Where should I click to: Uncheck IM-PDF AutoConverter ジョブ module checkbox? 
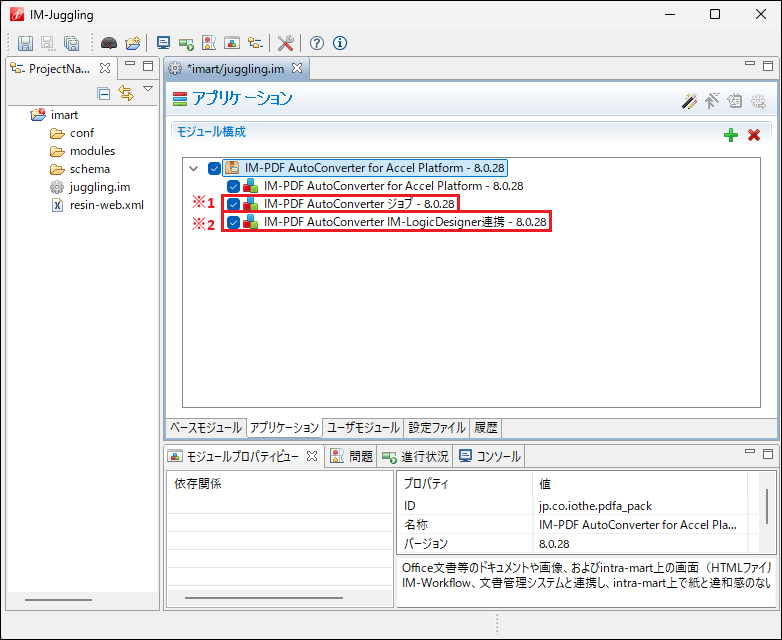(x=233, y=205)
